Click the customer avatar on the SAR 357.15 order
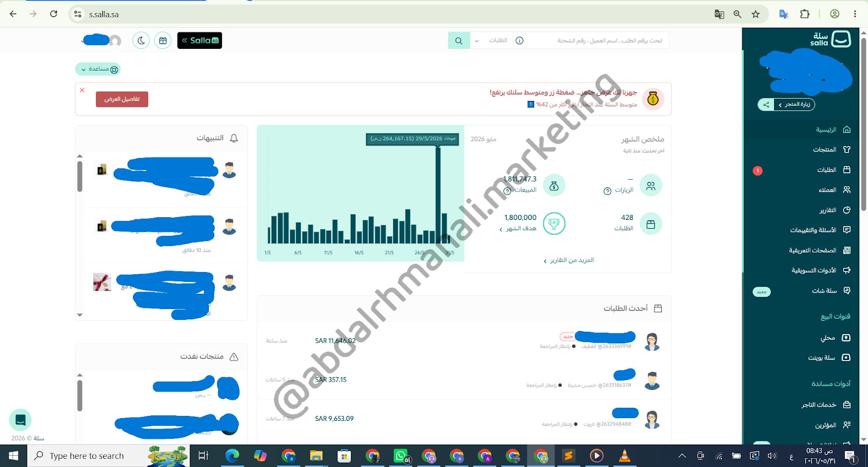 [x=652, y=381]
